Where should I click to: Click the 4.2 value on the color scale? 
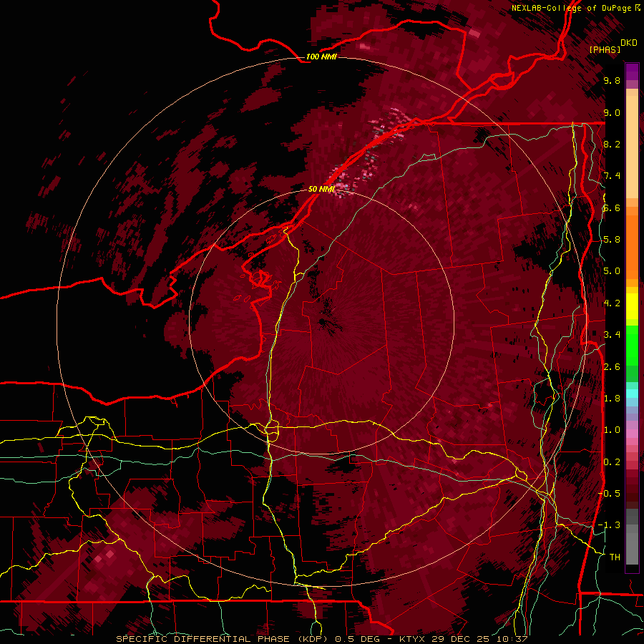tap(612, 303)
